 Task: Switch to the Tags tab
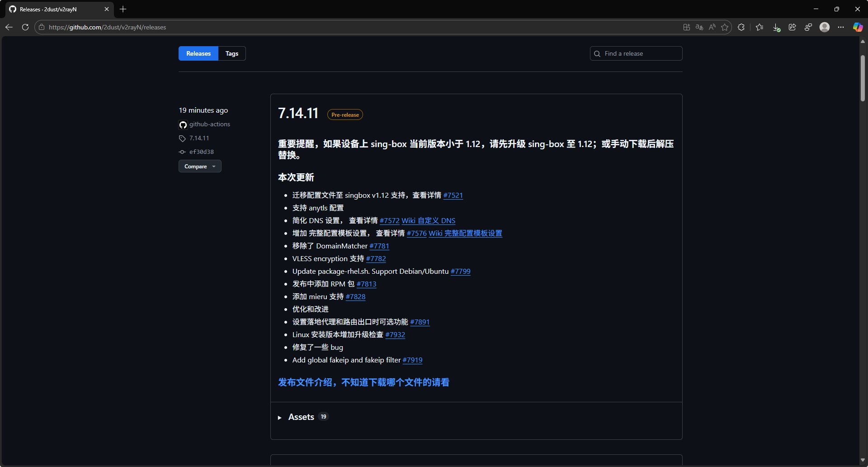[231, 53]
